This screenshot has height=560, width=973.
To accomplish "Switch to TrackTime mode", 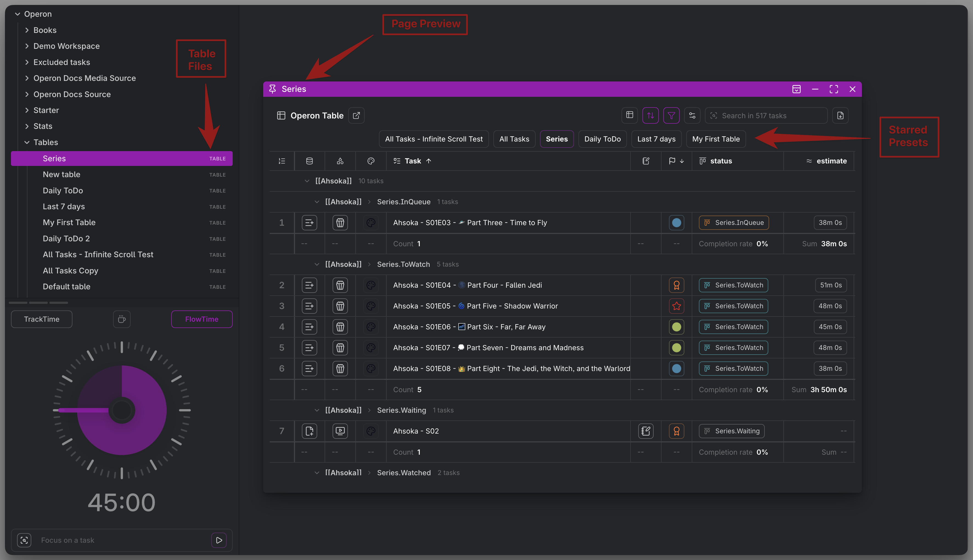I will [41, 319].
